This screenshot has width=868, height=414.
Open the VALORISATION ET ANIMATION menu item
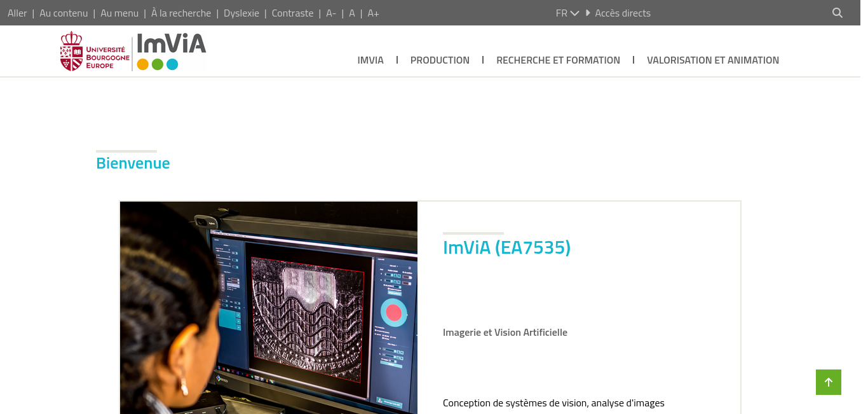(x=713, y=60)
